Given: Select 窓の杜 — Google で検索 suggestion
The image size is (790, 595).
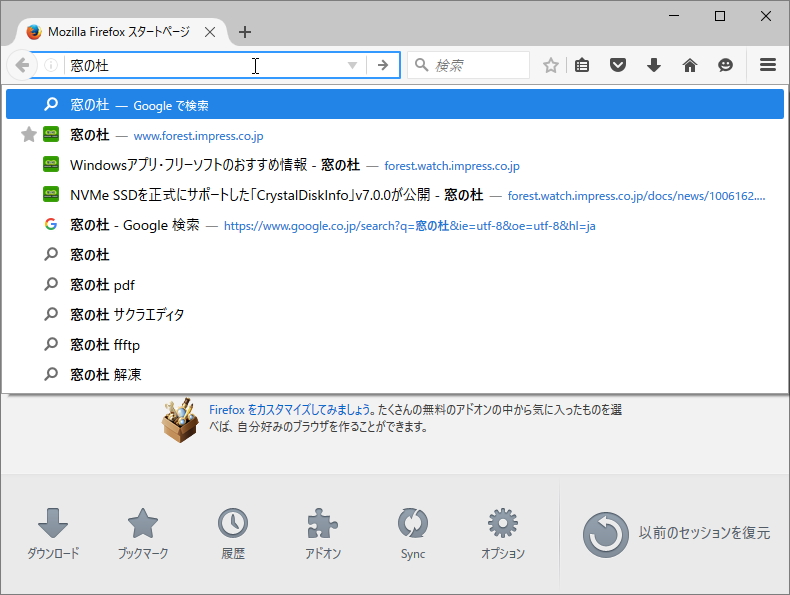Looking at the screenshot, I should pos(395,104).
